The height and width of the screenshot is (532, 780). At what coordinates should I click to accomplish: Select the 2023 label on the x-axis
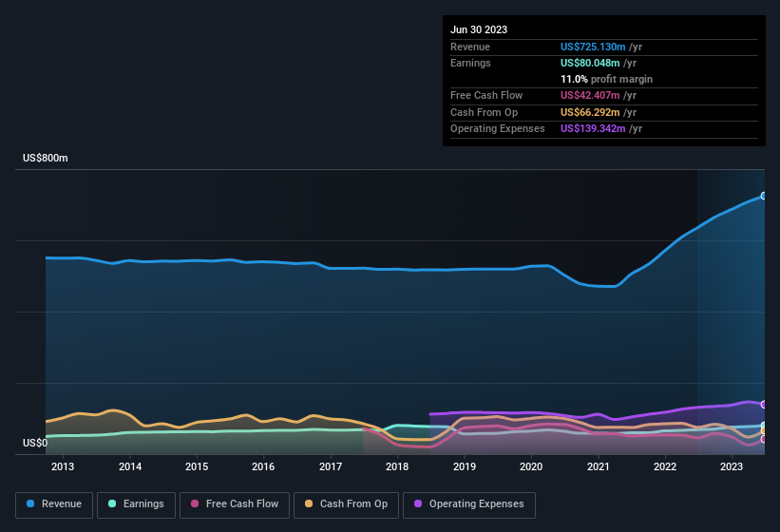732,466
